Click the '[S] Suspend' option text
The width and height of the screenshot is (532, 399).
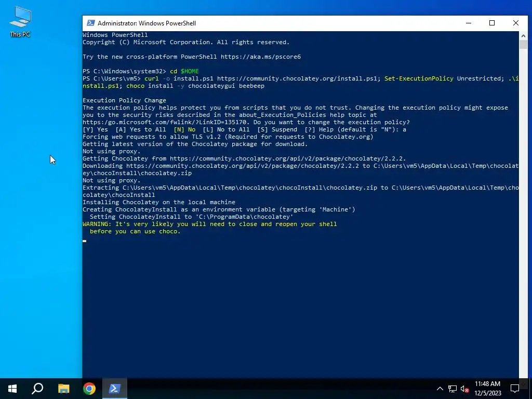277,129
